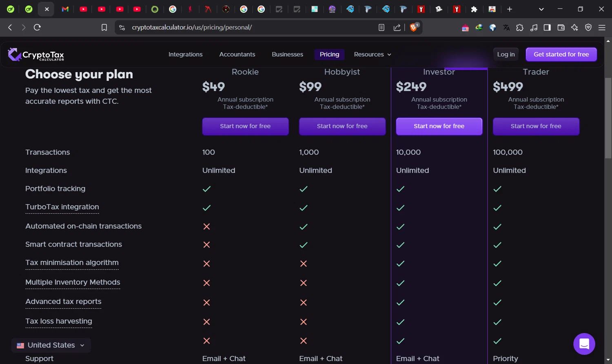Click the globe extension icon in toolbar
This screenshot has width=612, height=364.
click(x=492, y=27)
